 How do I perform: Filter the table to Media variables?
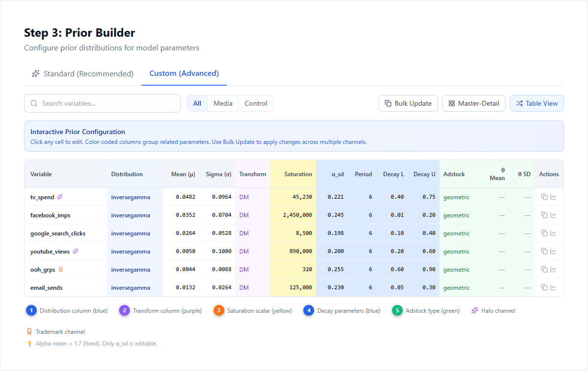223,103
